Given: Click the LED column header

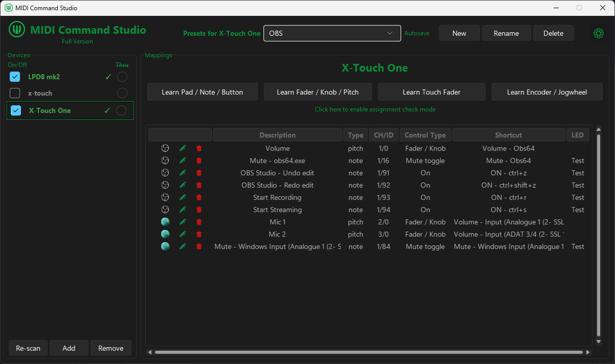Looking at the screenshot, I should point(578,135).
